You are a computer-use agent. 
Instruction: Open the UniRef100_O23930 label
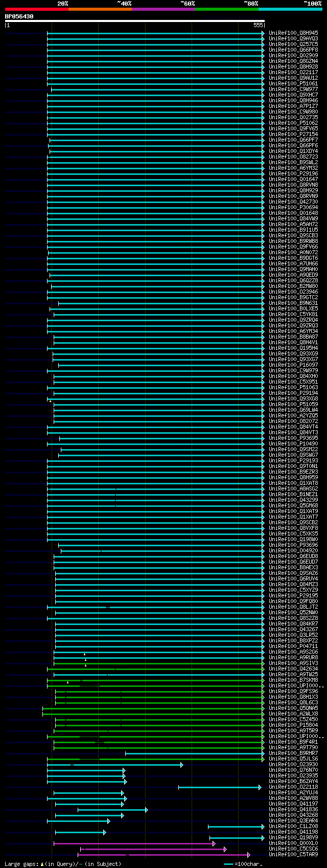pos(293,765)
